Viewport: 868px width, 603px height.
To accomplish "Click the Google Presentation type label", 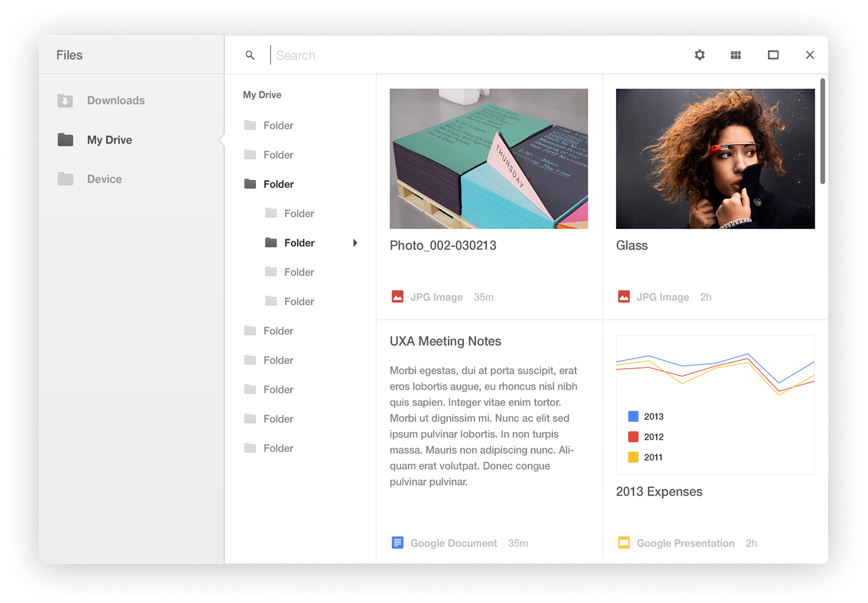I will coord(686,543).
